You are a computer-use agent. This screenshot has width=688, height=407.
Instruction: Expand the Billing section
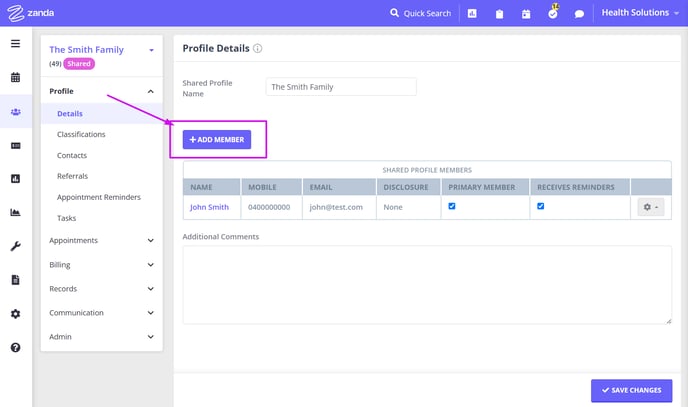[101, 264]
